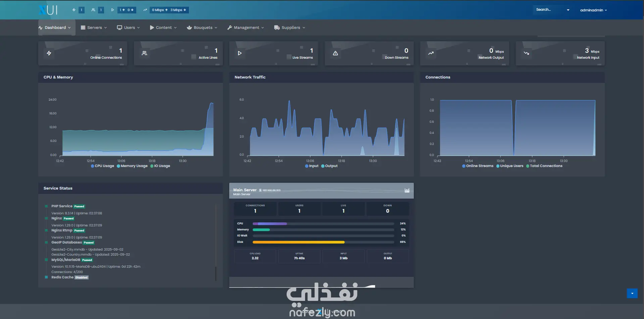Click the Main Server uptime 7h 40s value

(299, 258)
